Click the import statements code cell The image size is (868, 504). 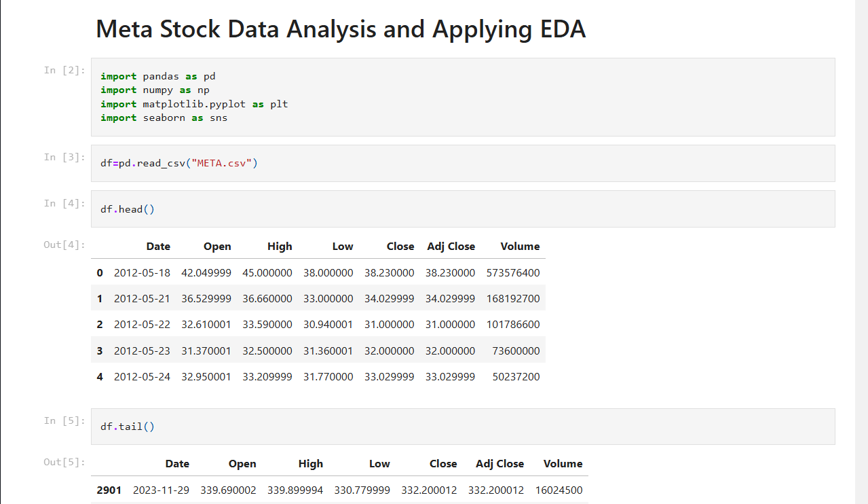click(x=461, y=97)
